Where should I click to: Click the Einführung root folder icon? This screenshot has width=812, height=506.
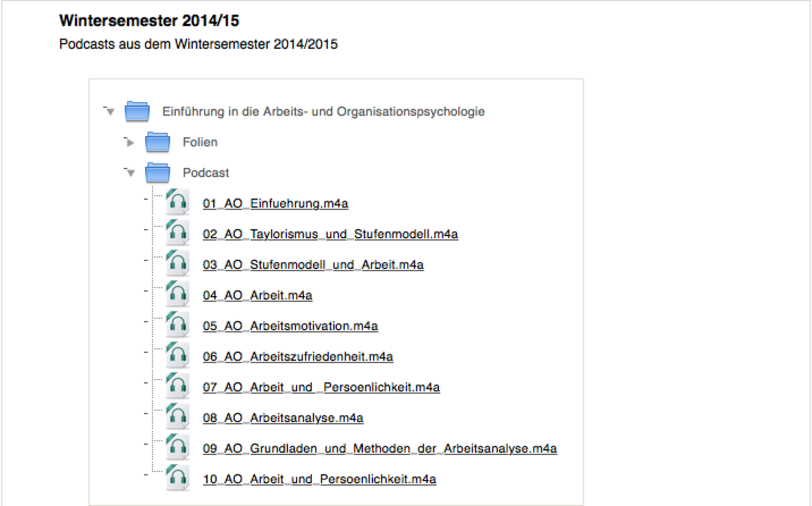(x=137, y=111)
